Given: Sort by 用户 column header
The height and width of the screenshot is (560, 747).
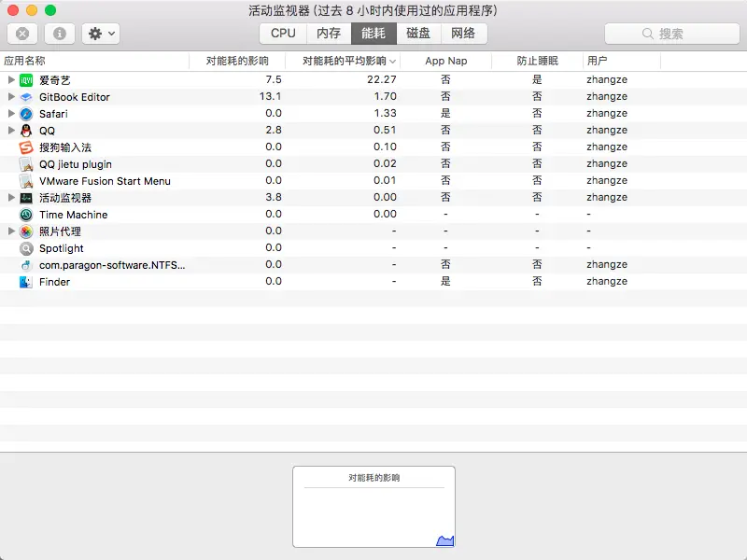Looking at the screenshot, I should tap(622, 61).
